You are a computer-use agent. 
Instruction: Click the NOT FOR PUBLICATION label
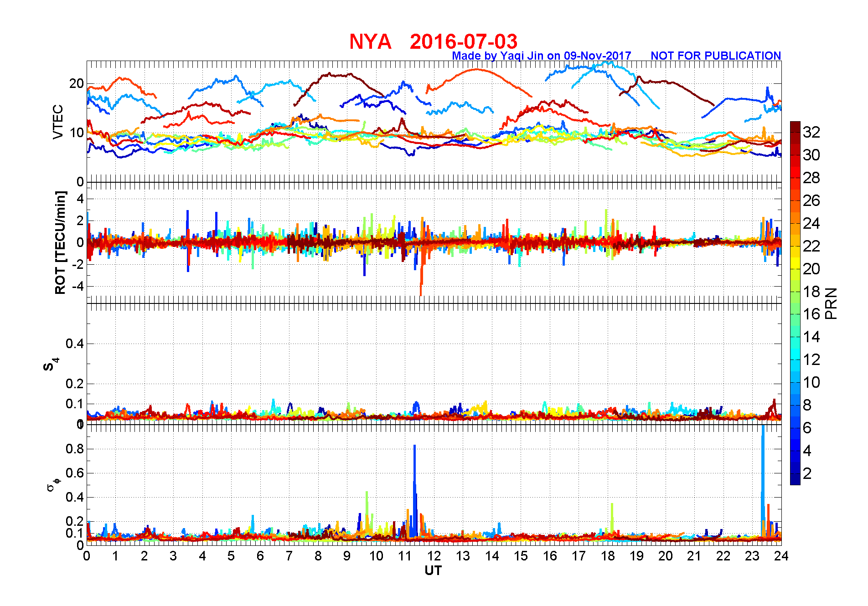[716, 56]
